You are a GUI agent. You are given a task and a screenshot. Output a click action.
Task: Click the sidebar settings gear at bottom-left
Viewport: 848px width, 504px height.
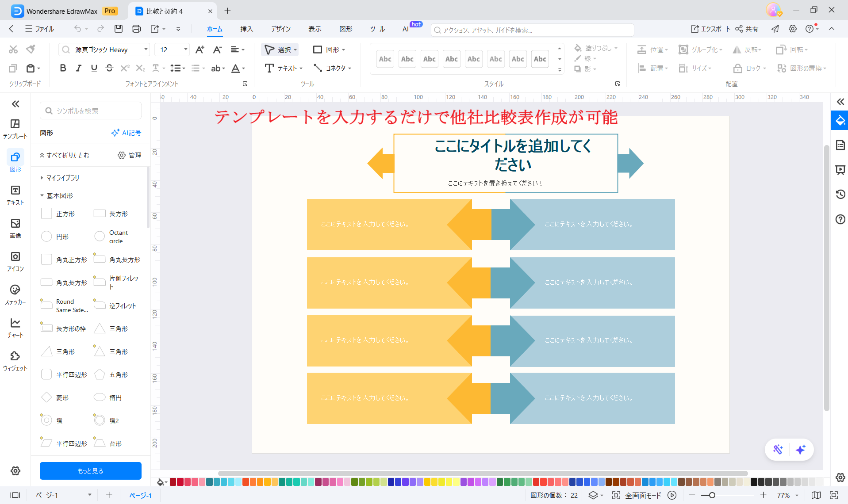(x=15, y=471)
